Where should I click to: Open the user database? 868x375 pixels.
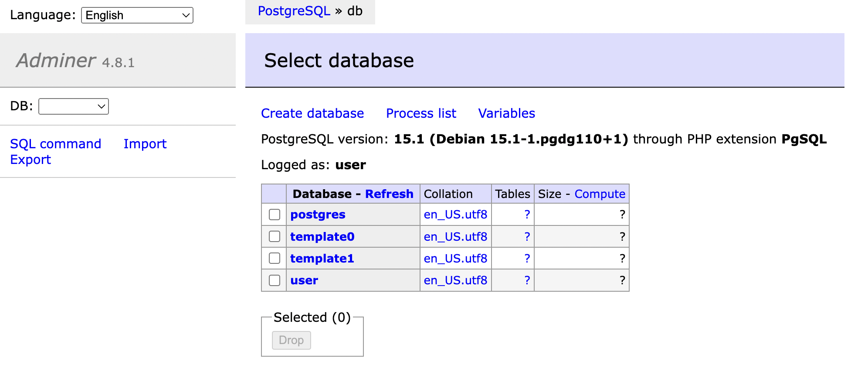click(304, 280)
